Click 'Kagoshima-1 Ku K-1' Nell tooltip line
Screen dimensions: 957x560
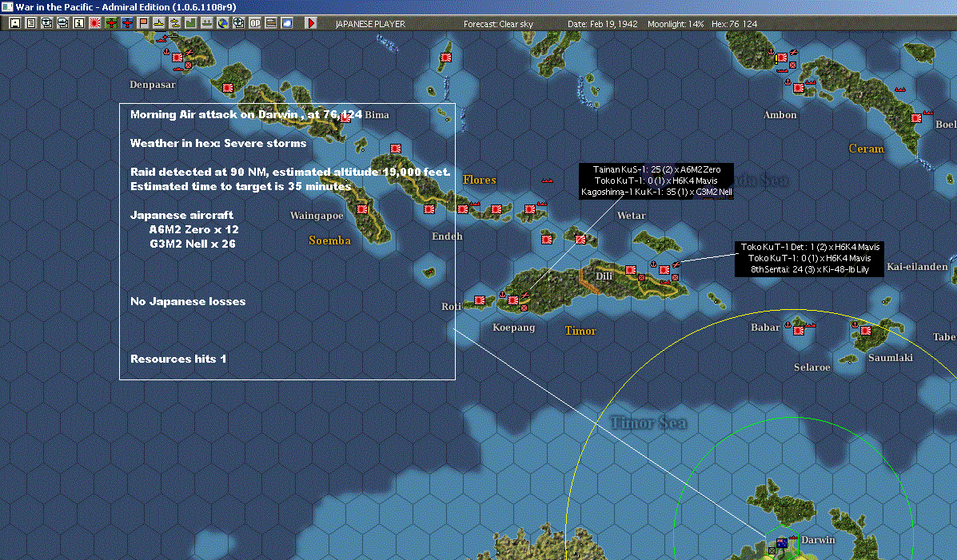pyautogui.click(x=656, y=192)
